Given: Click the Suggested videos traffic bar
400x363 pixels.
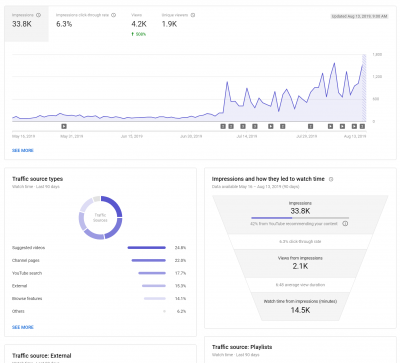Looking at the screenshot, I should [147, 248].
